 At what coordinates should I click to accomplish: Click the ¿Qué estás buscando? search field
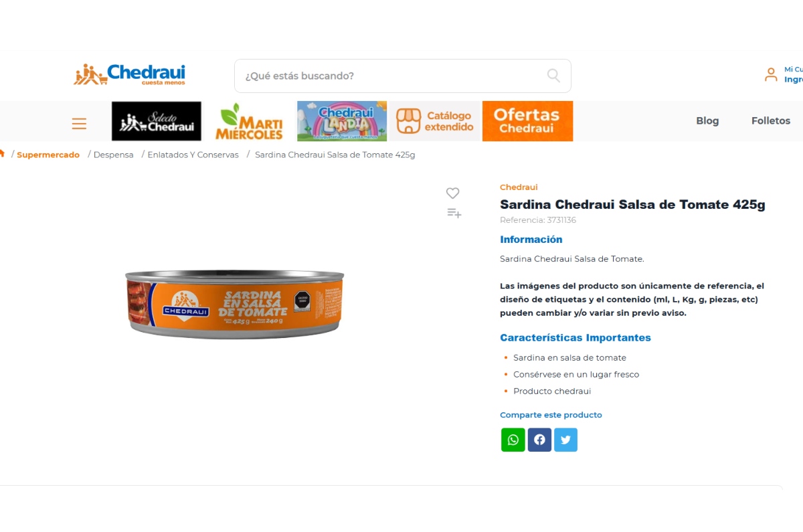click(403, 76)
